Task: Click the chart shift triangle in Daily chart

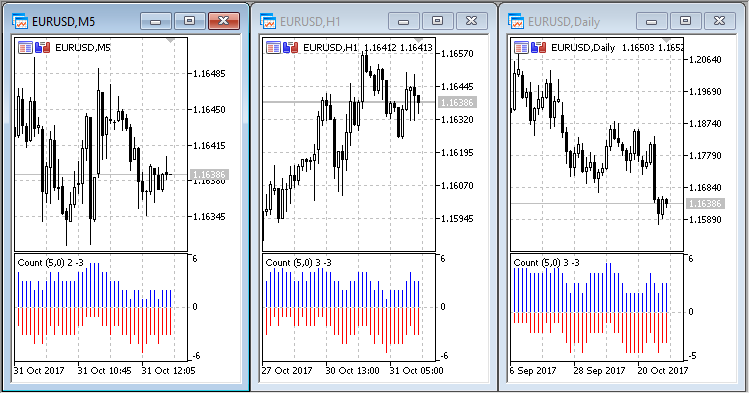Action: pos(666,41)
